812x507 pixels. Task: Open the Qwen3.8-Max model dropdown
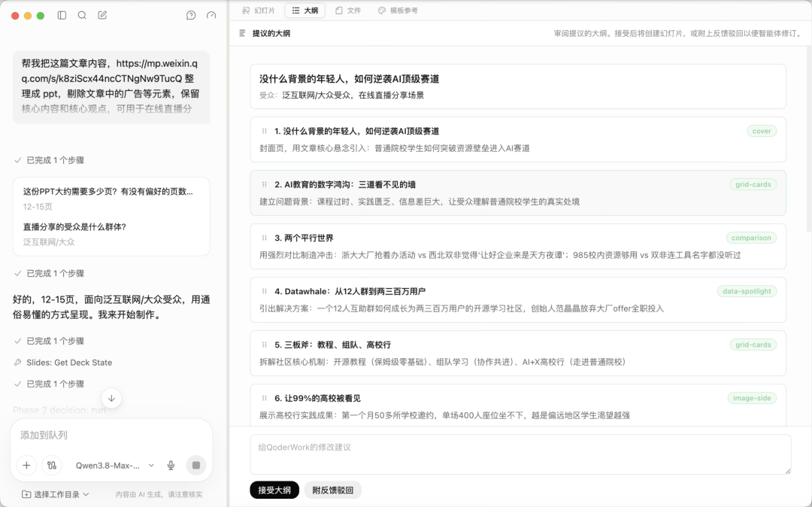pos(115,465)
